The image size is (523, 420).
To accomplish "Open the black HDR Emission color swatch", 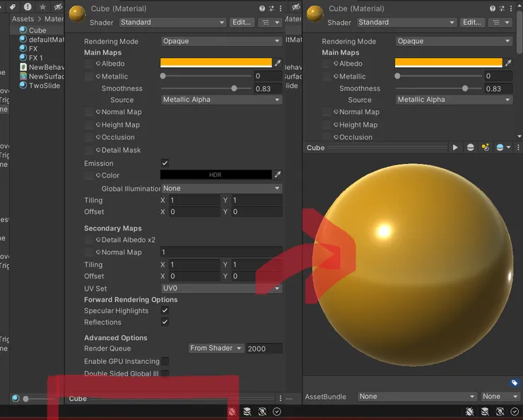I will (x=216, y=175).
